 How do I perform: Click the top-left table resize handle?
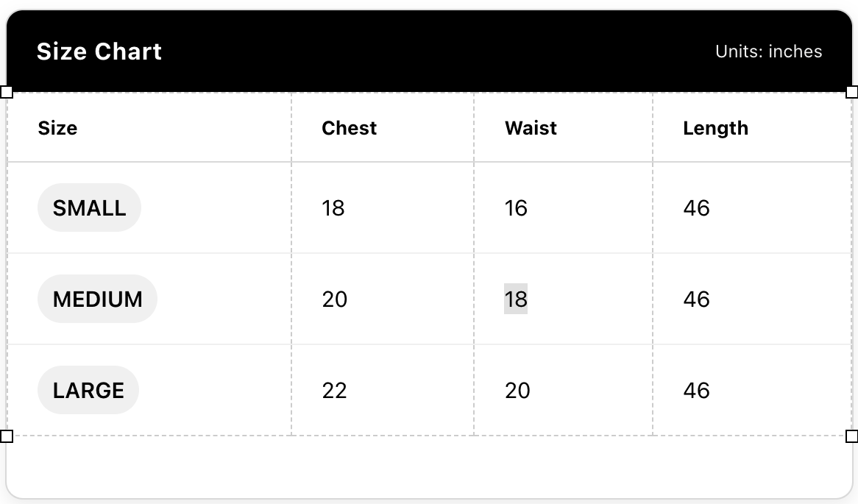click(7, 92)
